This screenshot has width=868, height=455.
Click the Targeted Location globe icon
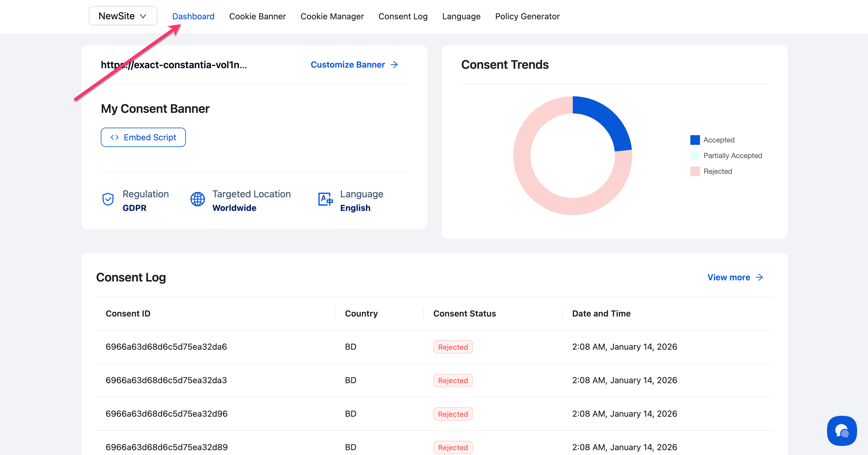[197, 199]
